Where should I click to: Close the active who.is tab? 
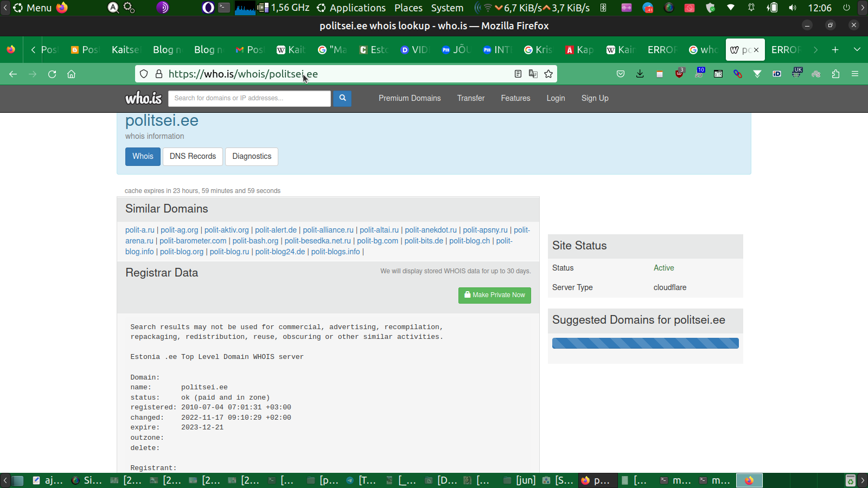click(756, 50)
